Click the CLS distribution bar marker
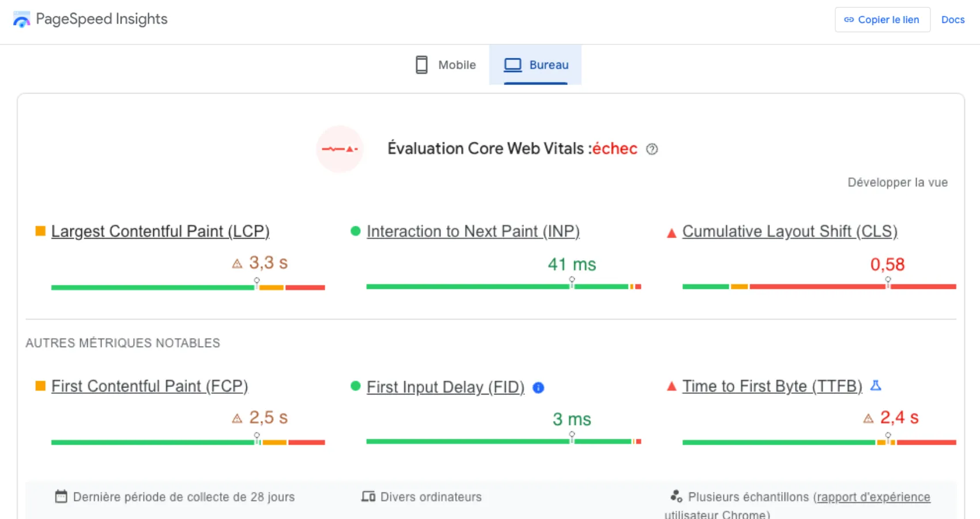Viewport: 980px width, 519px height. pyautogui.click(x=888, y=283)
